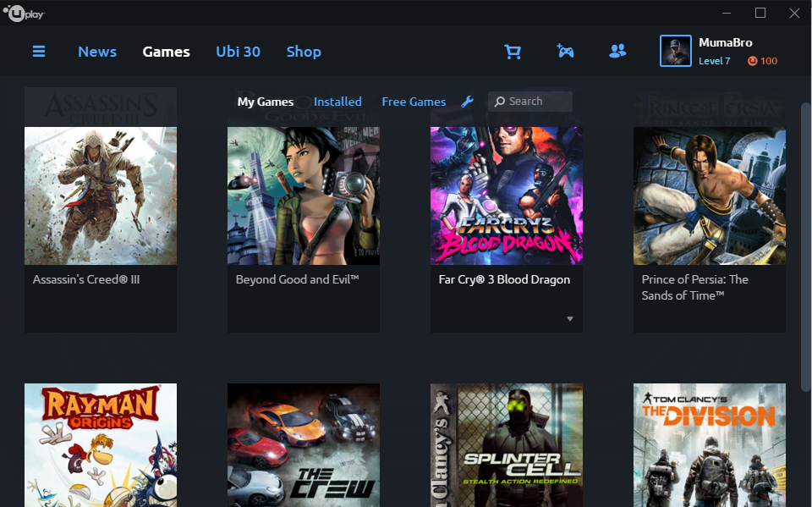The image size is (812, 507).
Task: Click the Far Cry® 3 Blood Dragon title
Action: point(504,279)
